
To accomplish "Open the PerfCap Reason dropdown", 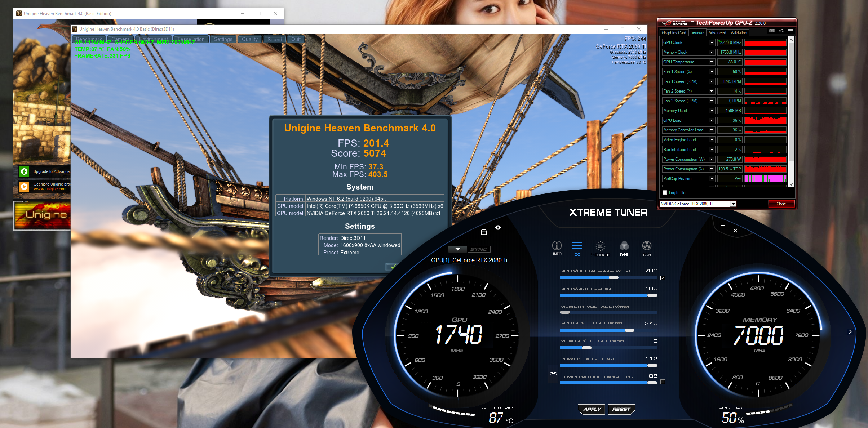I will [x=712, y=179].
